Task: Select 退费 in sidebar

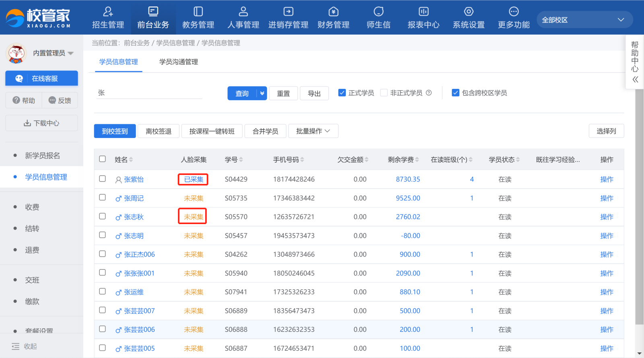Action: [x=32, y=250]
